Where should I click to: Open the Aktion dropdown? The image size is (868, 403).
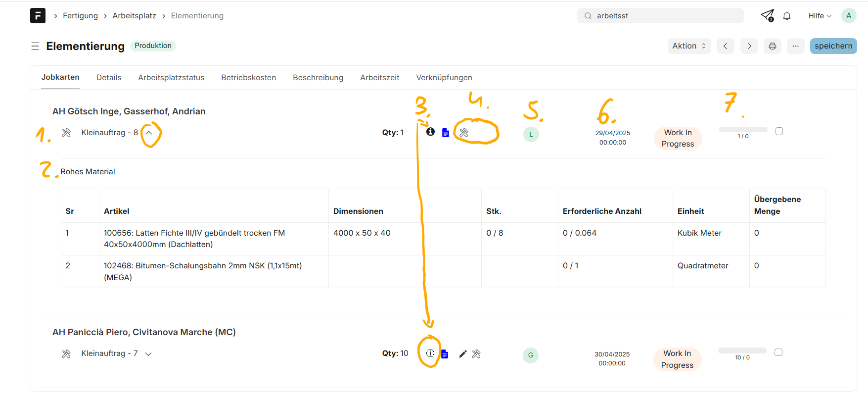(x=689, y=46)
